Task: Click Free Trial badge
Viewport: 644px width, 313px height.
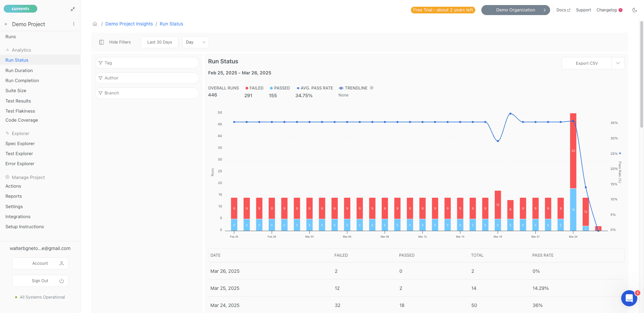Action: pyautogui.click(x=443, y=10)
